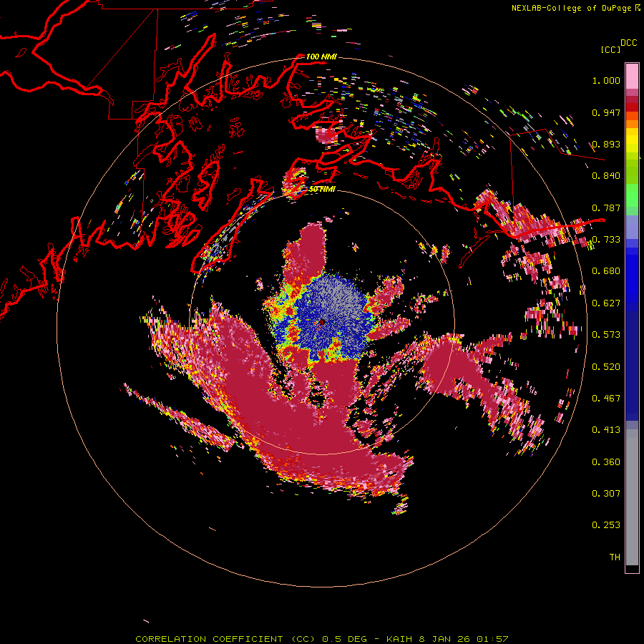Select the 0.733 scale value
644x644 pixels.
pos(606,240)
